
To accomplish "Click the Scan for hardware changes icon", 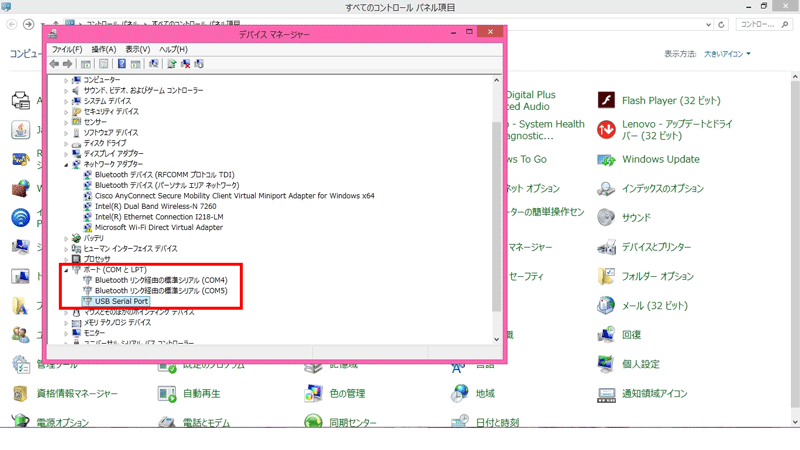I will (154, 64).
